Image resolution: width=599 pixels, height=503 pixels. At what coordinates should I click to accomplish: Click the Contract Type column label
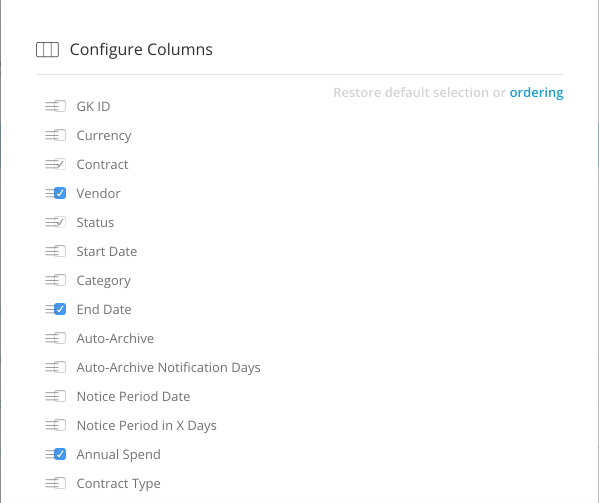[x=118, y=484]
